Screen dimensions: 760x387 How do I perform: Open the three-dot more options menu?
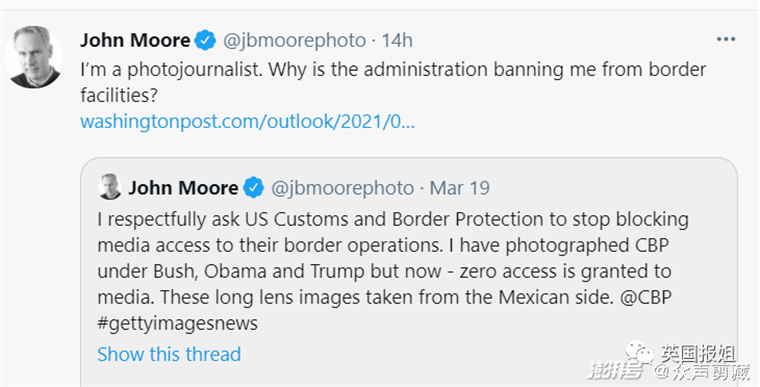(x=726, y=40)
